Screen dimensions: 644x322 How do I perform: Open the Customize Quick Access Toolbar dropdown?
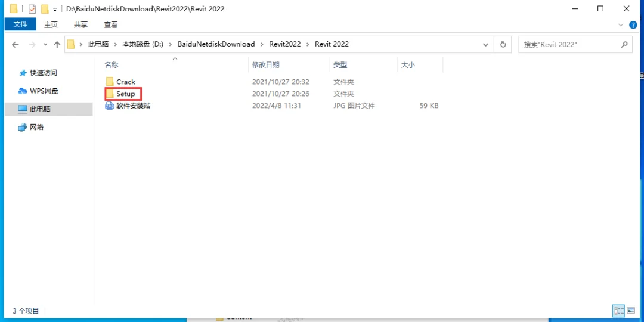click(55, 9)
